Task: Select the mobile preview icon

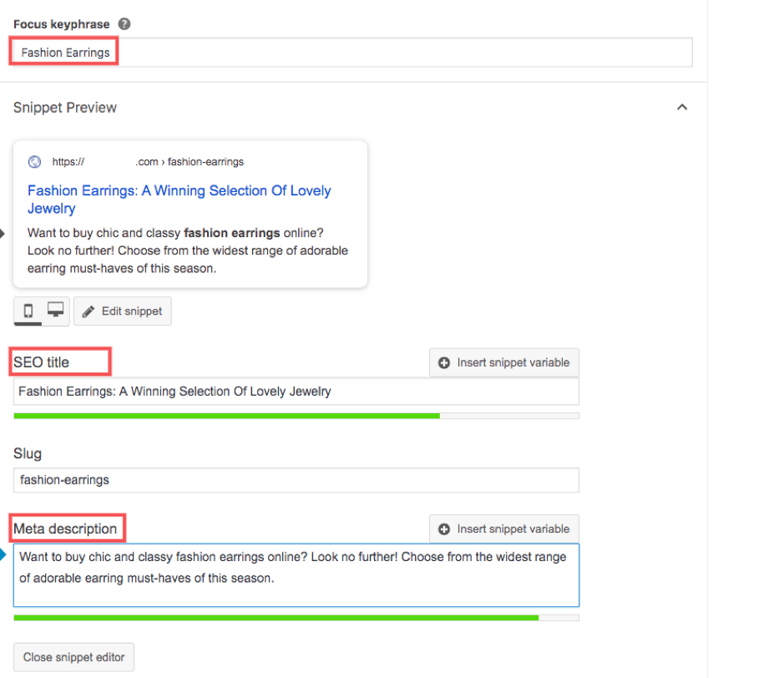Action: click(x=28, y=311)
